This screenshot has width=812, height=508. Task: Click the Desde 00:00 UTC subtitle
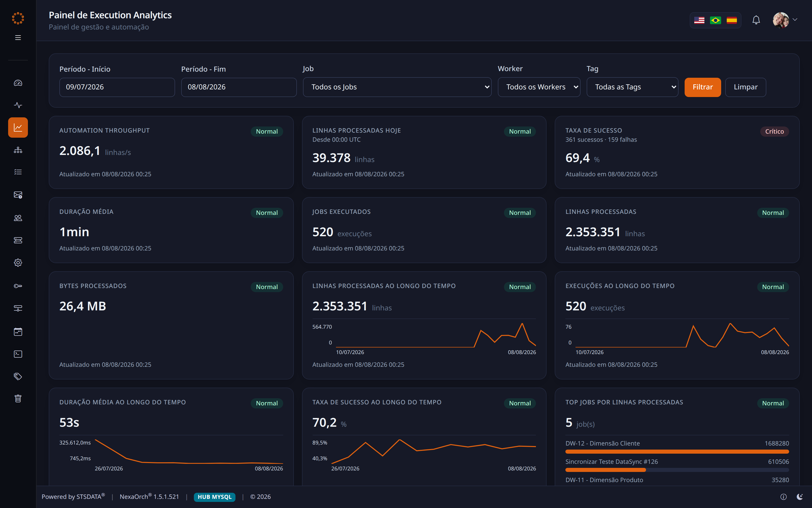tap(336, 140)
